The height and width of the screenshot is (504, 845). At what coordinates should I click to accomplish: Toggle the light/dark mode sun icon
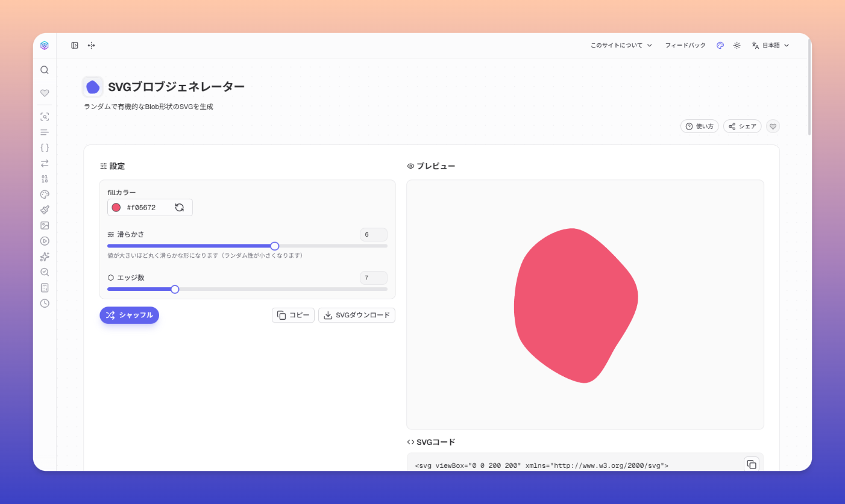[737, 45]
